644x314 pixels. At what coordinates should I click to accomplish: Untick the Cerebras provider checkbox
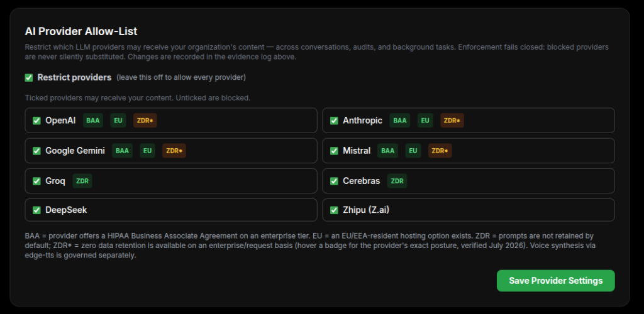pos(335,181)
